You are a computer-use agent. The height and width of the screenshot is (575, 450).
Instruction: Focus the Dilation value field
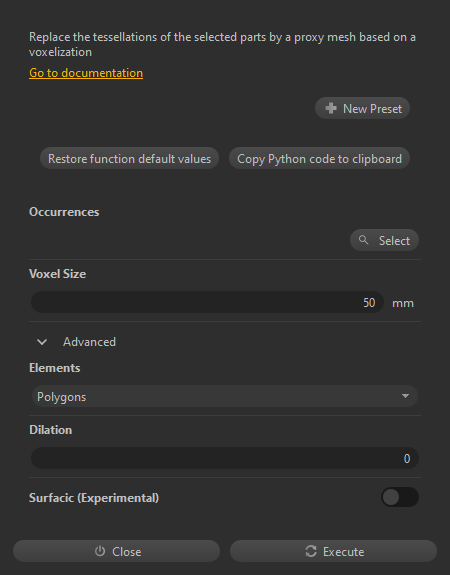[224, 458]
